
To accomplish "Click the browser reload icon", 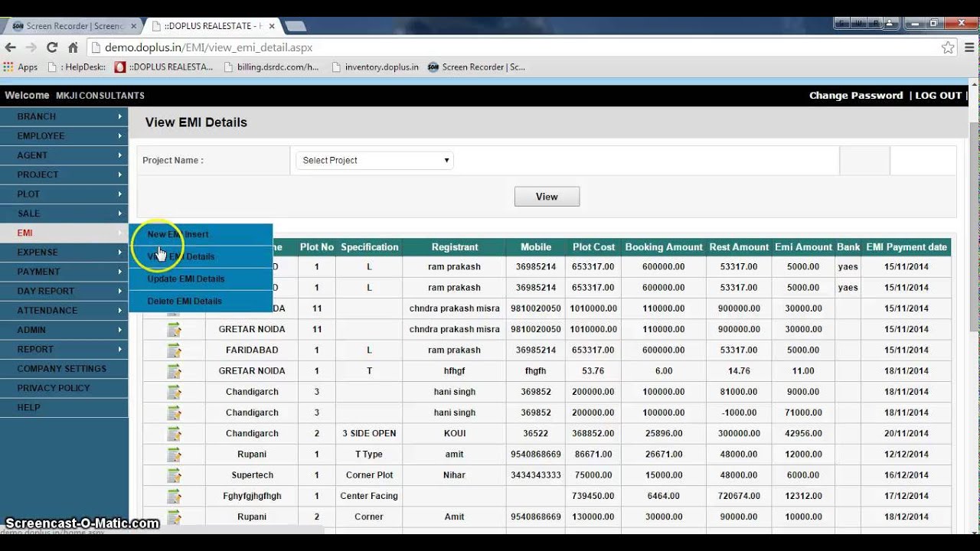I will [x=52, y=47].
